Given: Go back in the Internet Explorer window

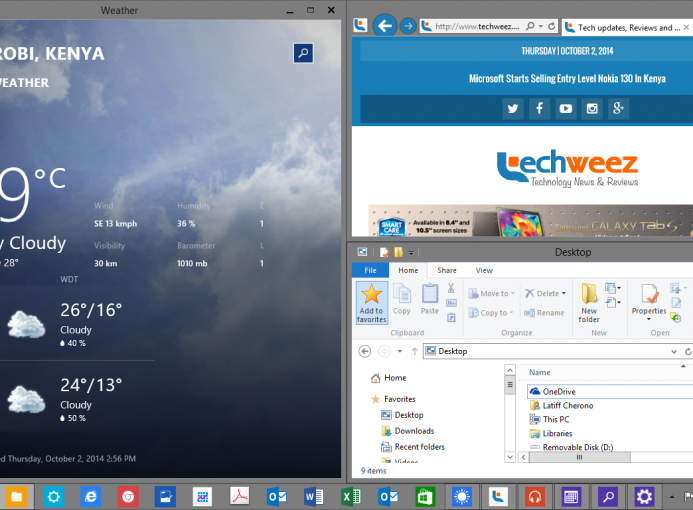Looking at the screenshot, I should tap(385, 26).
